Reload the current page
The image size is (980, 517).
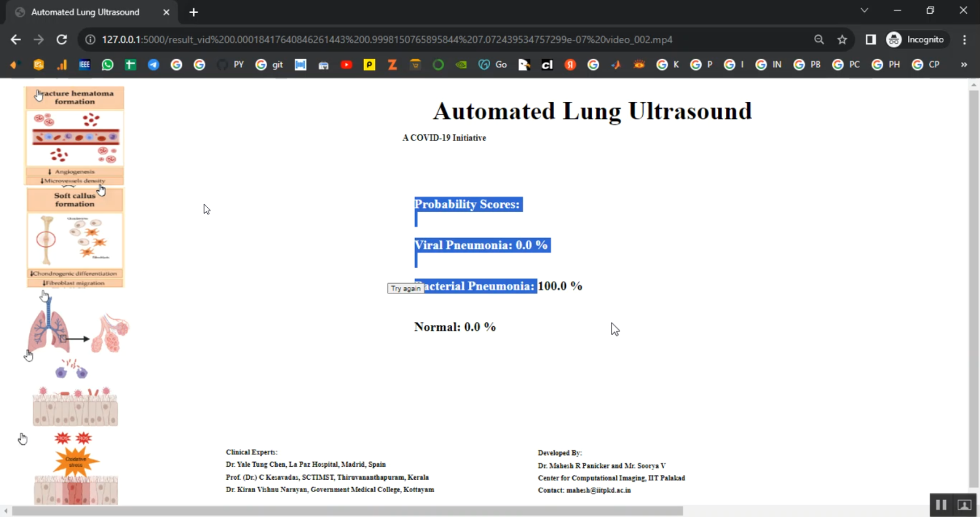[61, 40]
